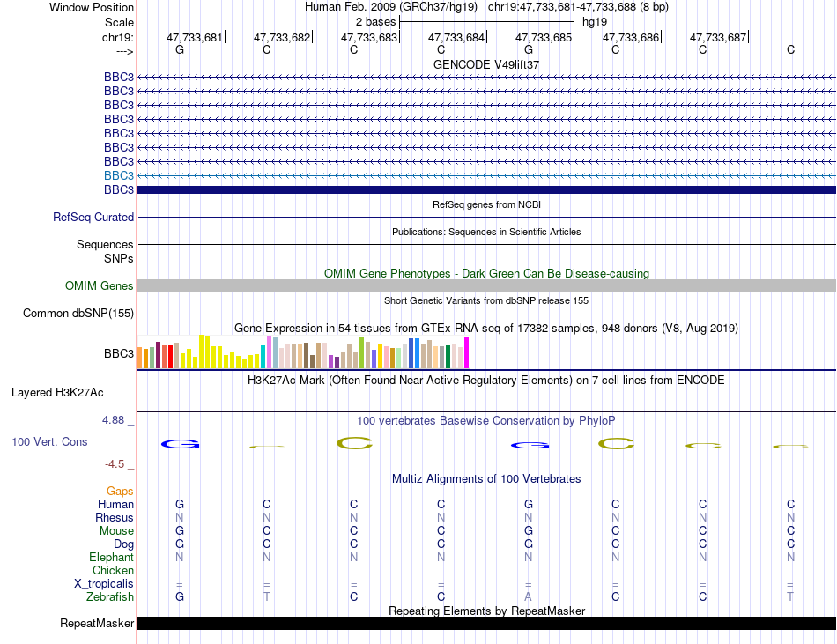This screenshot has height=644, width=837.
Task: Click the dark navy BBC3 exon block
Action: click(x=486, y=190)
